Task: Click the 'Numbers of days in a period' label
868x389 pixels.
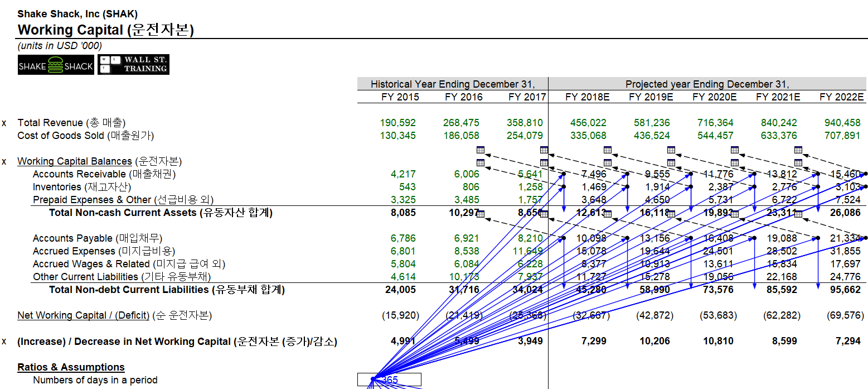Action: [x=95, y=380]
